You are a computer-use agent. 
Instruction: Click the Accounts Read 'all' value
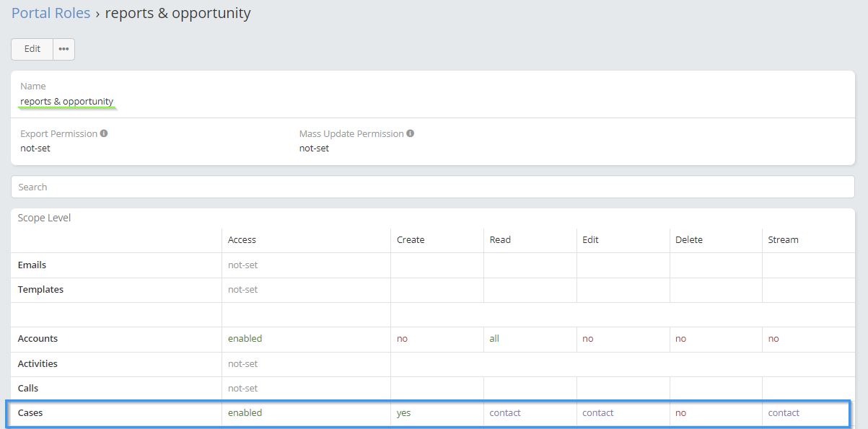point(494,339)
